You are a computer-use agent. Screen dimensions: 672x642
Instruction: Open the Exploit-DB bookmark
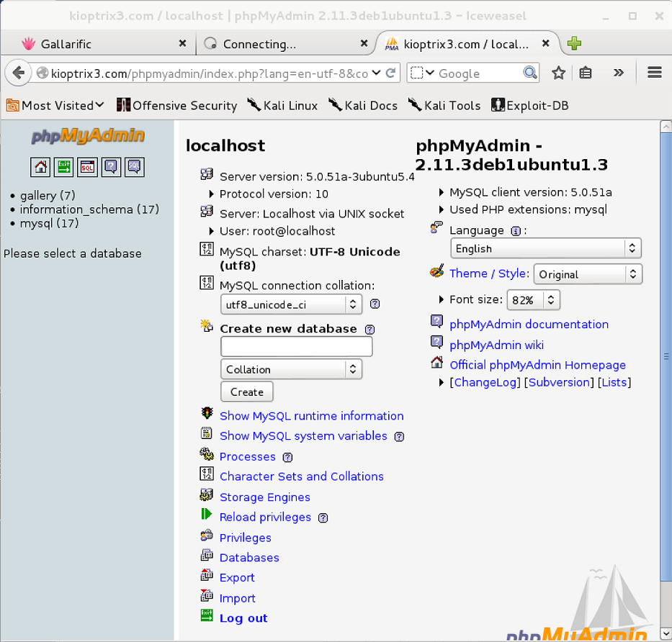pos(530,105)
